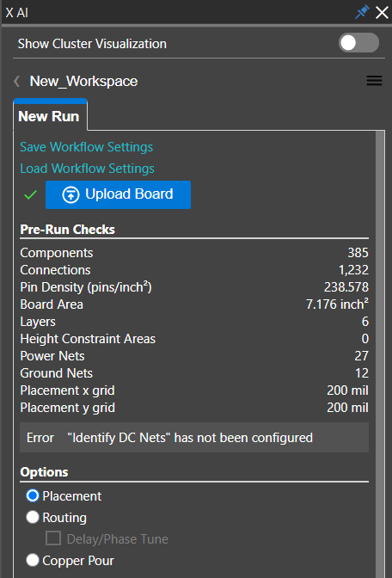Click the Height Constraint Areas value 0
This screenshot has height=578, width=392.
pos(364,338)
